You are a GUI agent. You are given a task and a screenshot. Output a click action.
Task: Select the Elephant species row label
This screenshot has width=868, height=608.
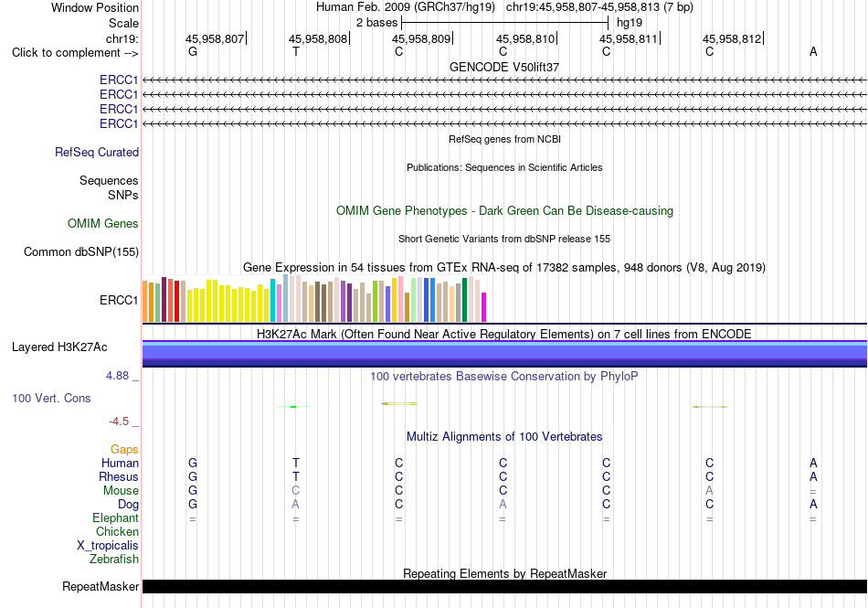point(115,517)
